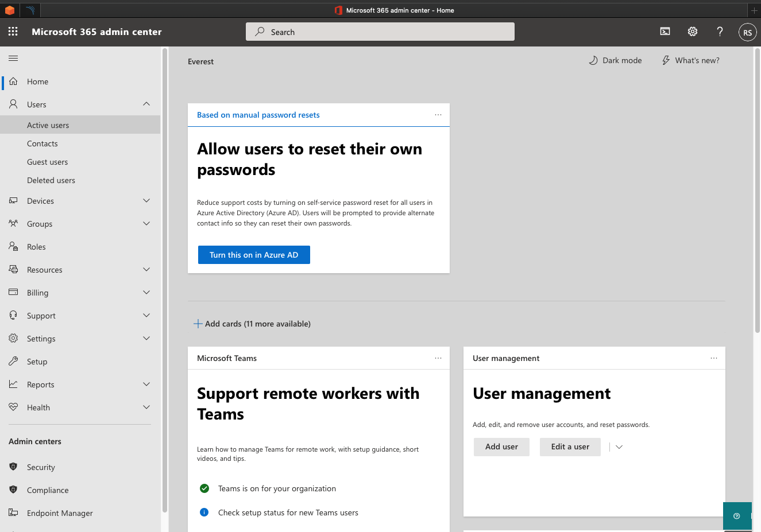Expand the Reports section chevron
Viewport: 761px width, 532px height.
pyautogui.click(x=146, y=384)
